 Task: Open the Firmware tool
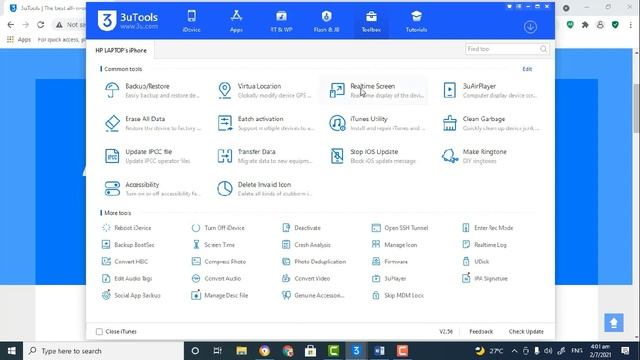(x=390, y=262)
